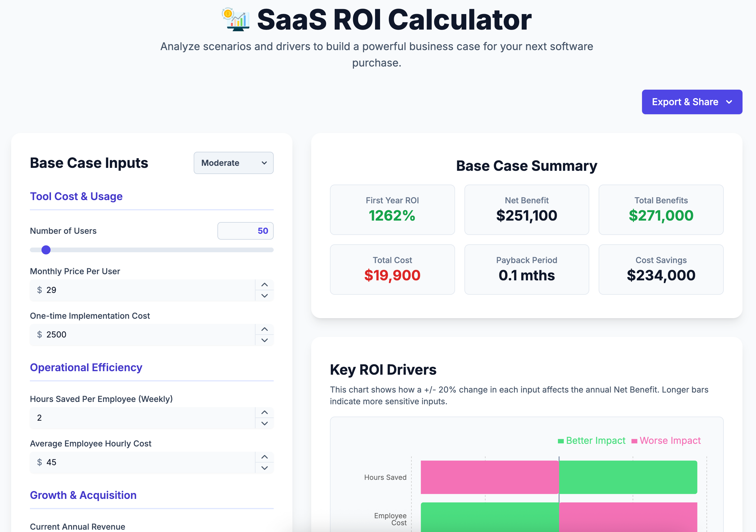Viewport: 756px width, 532px height.
Task: Click into Monthly Price Per User field
Action: point(145,290)
